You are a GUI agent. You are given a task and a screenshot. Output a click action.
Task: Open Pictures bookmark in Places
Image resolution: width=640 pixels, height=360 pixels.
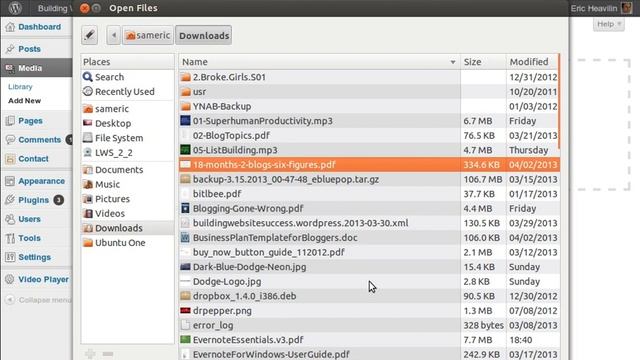[127, 199]
